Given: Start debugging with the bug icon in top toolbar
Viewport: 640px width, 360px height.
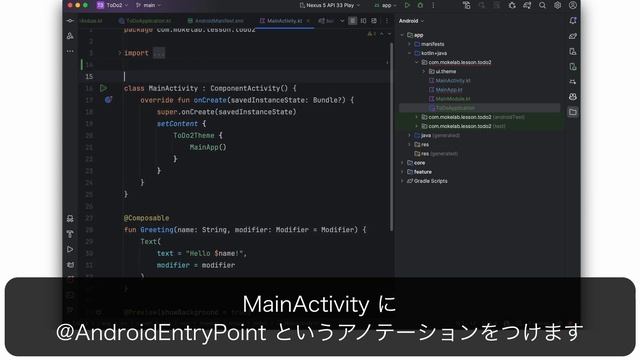Looking at the screenshot, I should coord(420,5).
